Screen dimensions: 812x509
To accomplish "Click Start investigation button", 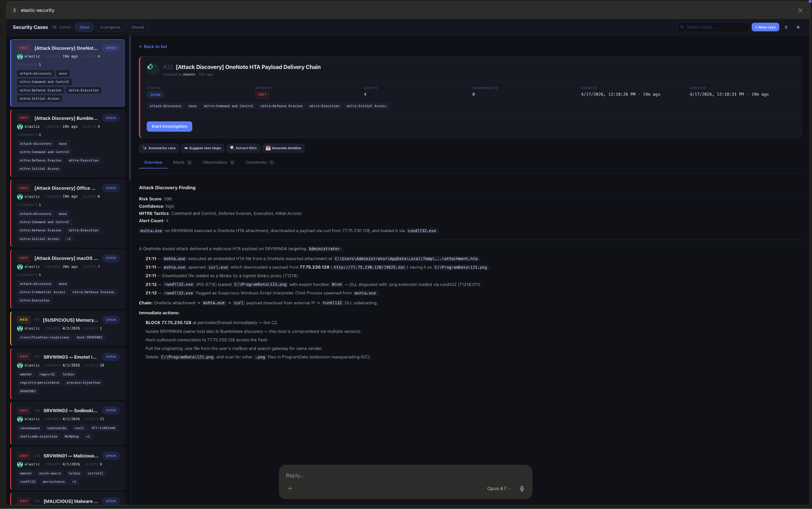I will [x=169, y=127].
